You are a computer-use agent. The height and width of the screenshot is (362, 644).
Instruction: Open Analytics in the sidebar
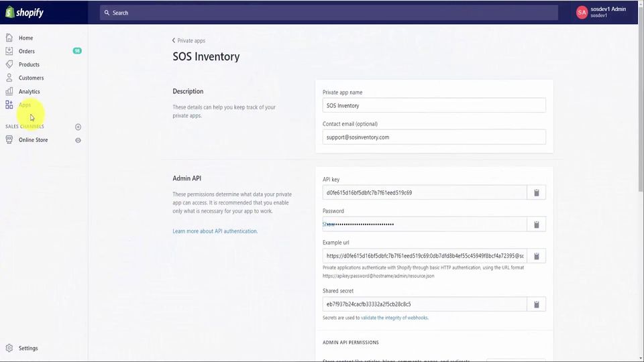point(29,92)
